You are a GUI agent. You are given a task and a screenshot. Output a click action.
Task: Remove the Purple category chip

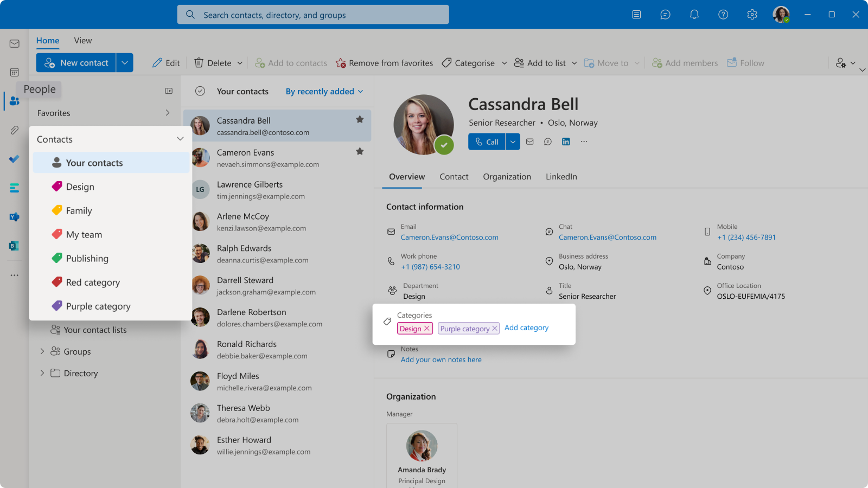(494, 328)
